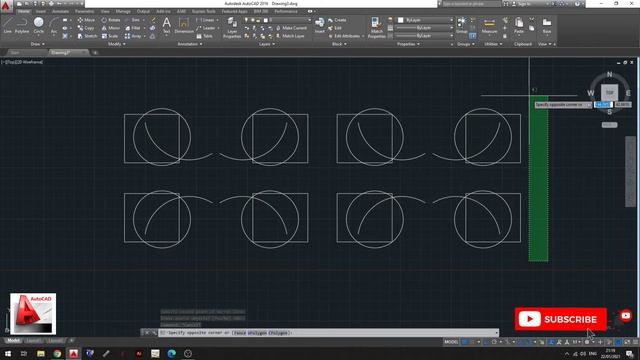Toggle clean screen in status bar
Image resolution: width=640 pixels, height=360 pixels.
point(627,342)
